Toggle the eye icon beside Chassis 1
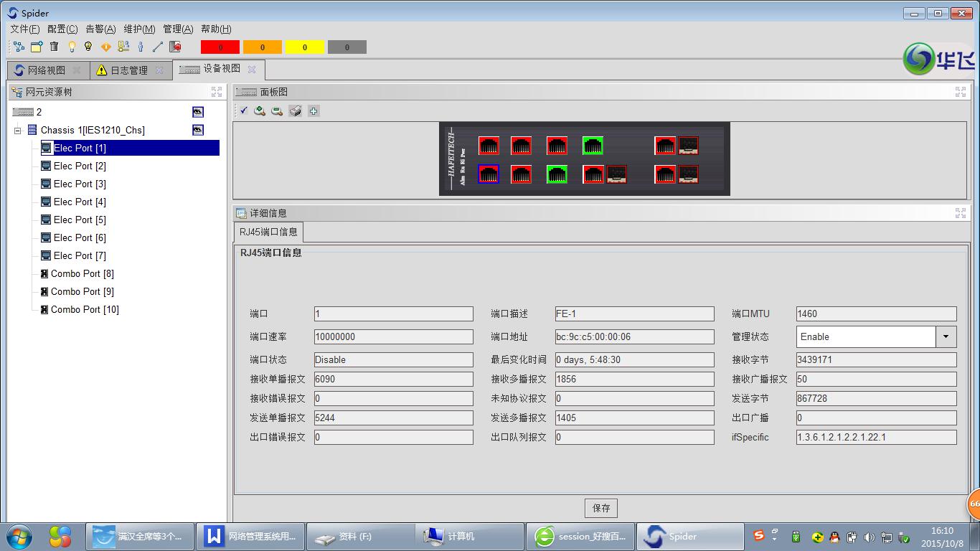This screenshot has width=980, height=551. tap(198, 130)
